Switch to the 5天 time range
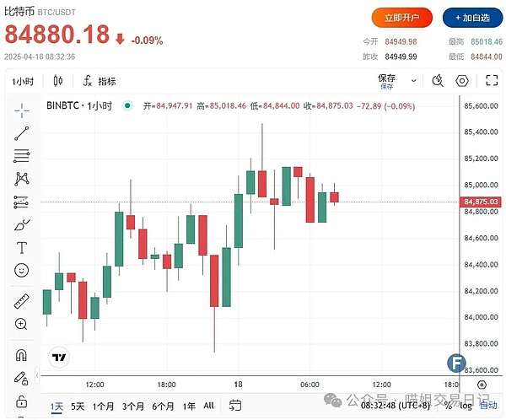The image size is (506, 420). pyautogui.click(x=78, y=406)
